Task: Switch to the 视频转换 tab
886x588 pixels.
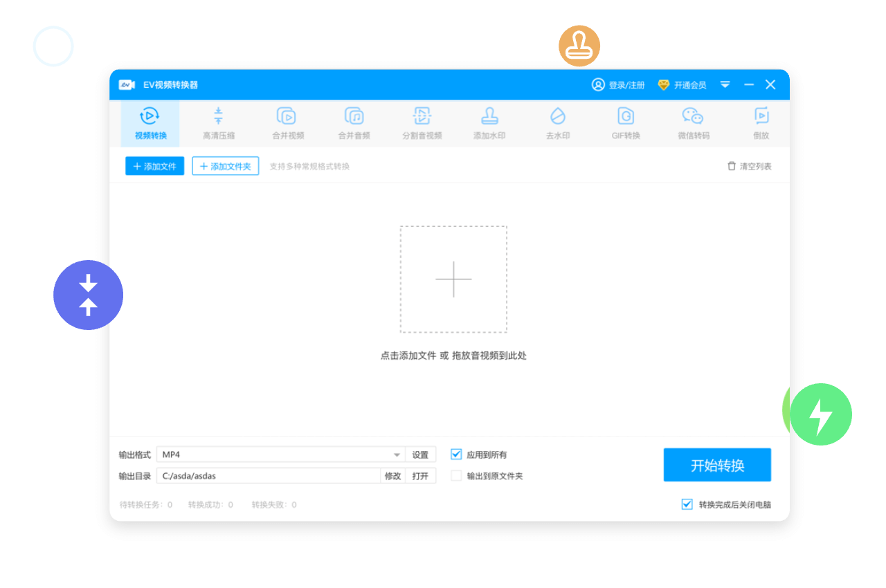Action: click(150, 123)
